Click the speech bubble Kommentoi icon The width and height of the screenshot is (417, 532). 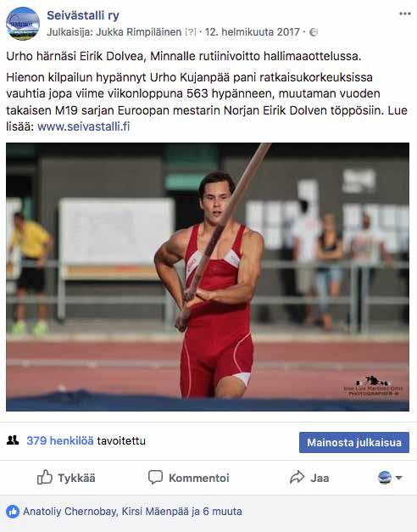[155, 478]
